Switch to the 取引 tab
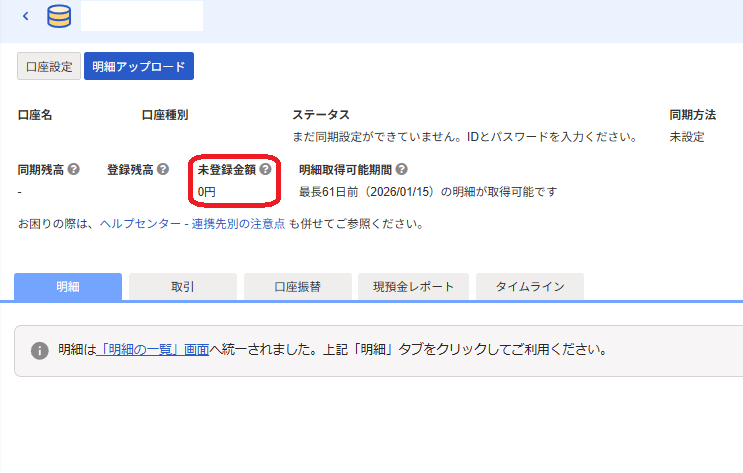The height and width of the screenshot is (473, 743). pyautogui.click(x=183, y=286)
